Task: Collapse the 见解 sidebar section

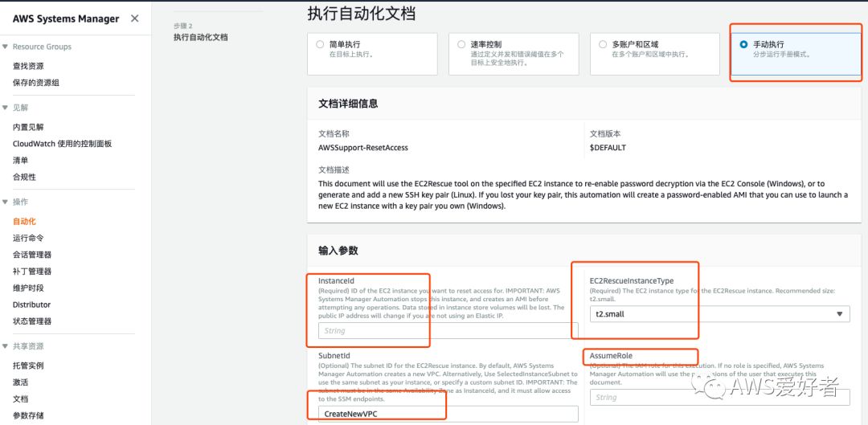Action: 5,108
